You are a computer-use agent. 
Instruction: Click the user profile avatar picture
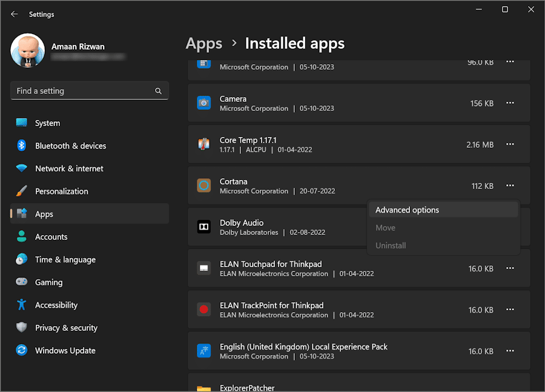[x=27, y=51]
